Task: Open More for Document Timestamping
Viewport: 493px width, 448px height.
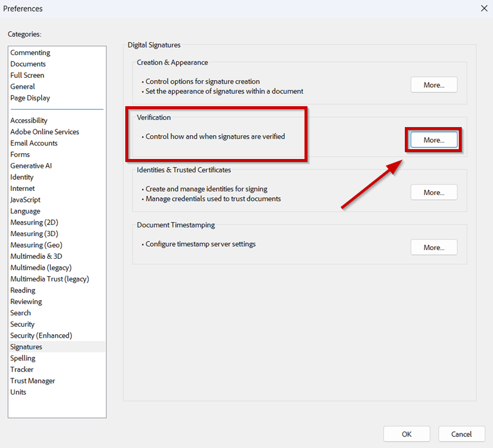Action: (434, 247)
